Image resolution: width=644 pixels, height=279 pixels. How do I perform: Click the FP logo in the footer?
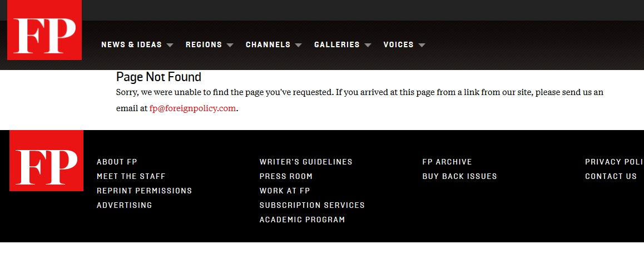pos(46,161)
